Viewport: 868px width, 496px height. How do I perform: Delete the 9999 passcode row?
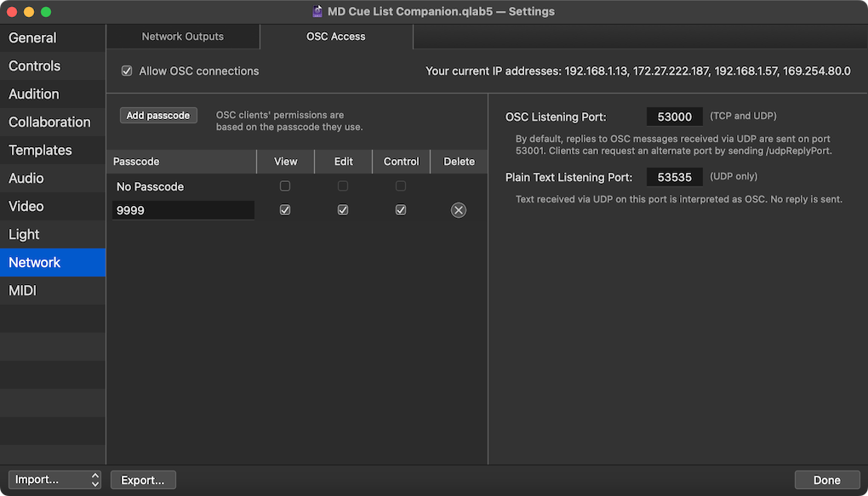click(x=458, y=209)
